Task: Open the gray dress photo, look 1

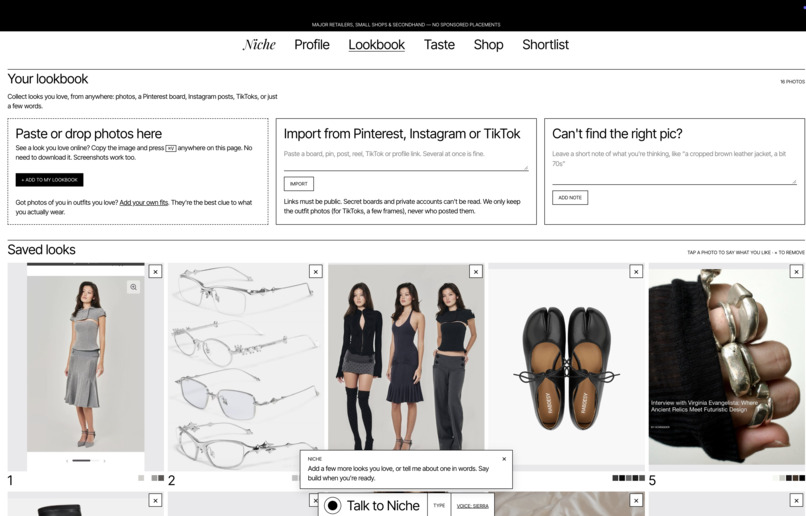Action: [x=85, y=366]
